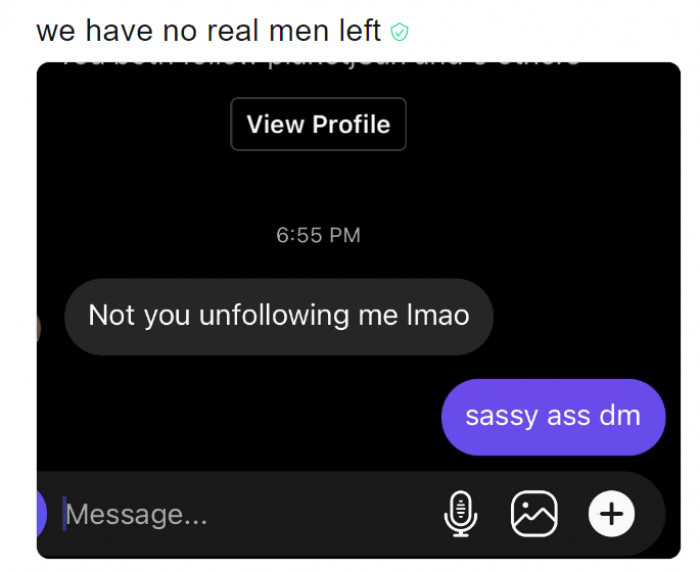Image resolution: width=700 pixels, height=572 pixels.
Task: Attach a picture using the landscape image icon
Action: (534, 514)
